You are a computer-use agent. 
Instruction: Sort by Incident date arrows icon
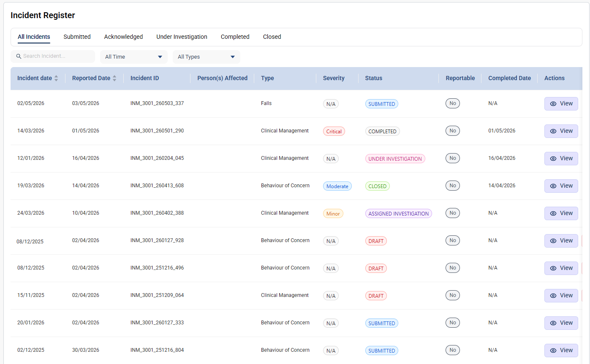[x=56, y=78]
